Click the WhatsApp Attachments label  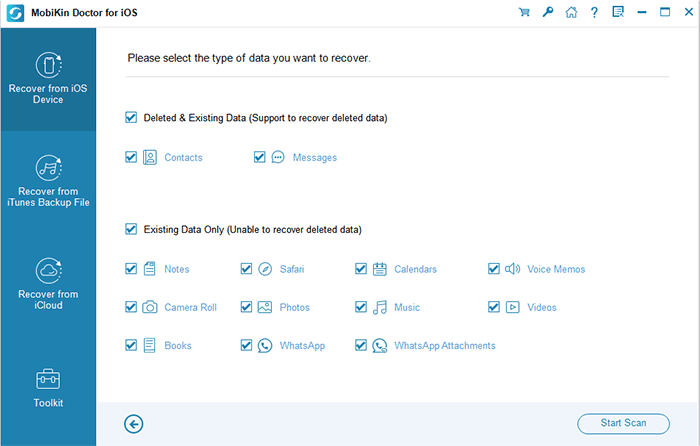(x=445, y=346)
